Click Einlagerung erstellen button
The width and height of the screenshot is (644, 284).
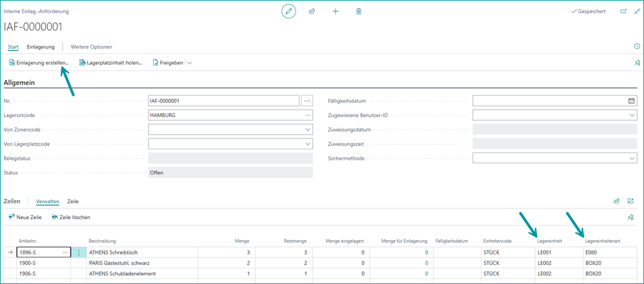click(39, 63)
